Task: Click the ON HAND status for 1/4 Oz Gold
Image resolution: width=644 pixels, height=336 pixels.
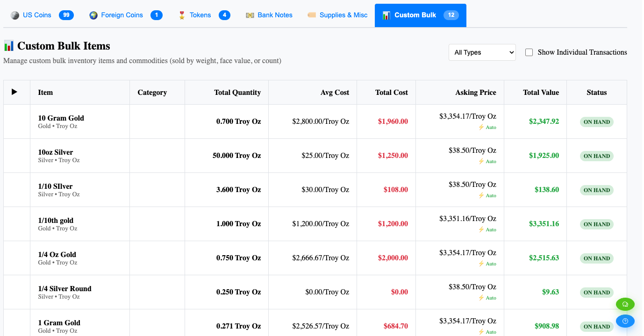Action: click(x=597, y=258)
